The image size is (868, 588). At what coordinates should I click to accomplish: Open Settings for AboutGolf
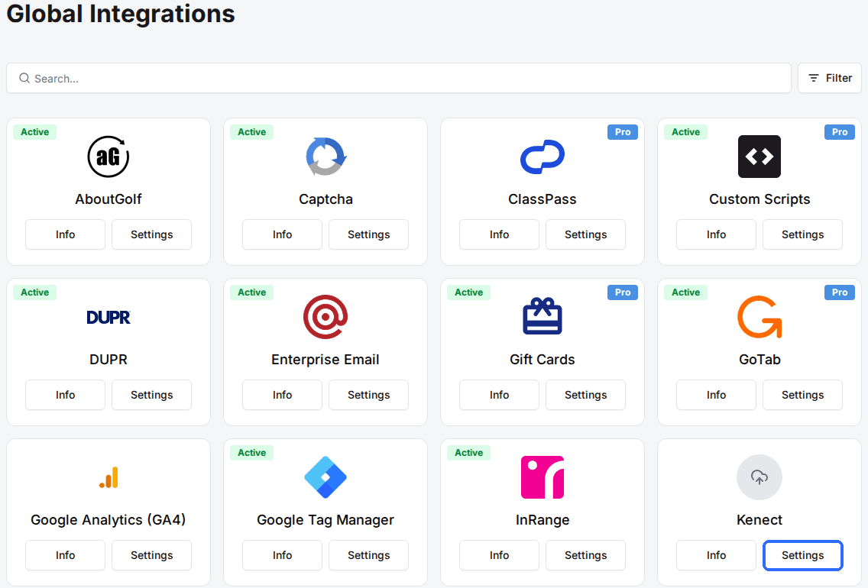(x=152, y=234)
